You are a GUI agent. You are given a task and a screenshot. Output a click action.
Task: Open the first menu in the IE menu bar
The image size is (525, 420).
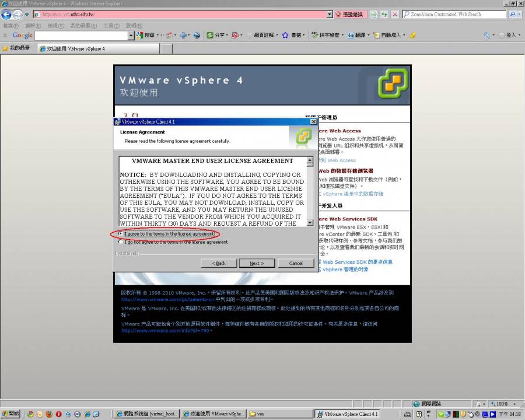(x=10, y=26)
